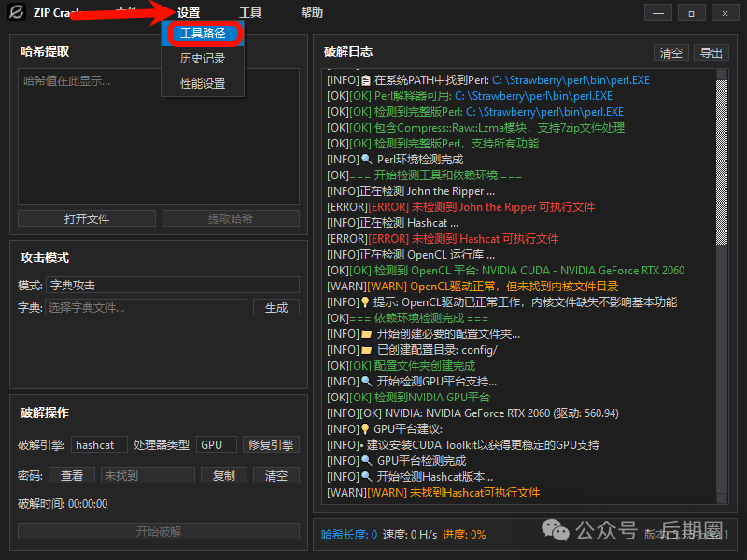Clear the password field with 清空

tap(276, 475)
